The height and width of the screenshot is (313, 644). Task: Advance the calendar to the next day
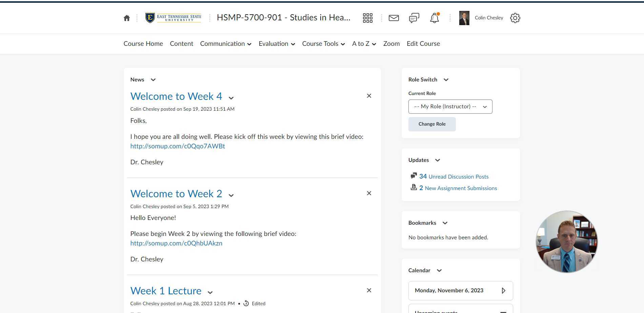(x=504, y=290)
